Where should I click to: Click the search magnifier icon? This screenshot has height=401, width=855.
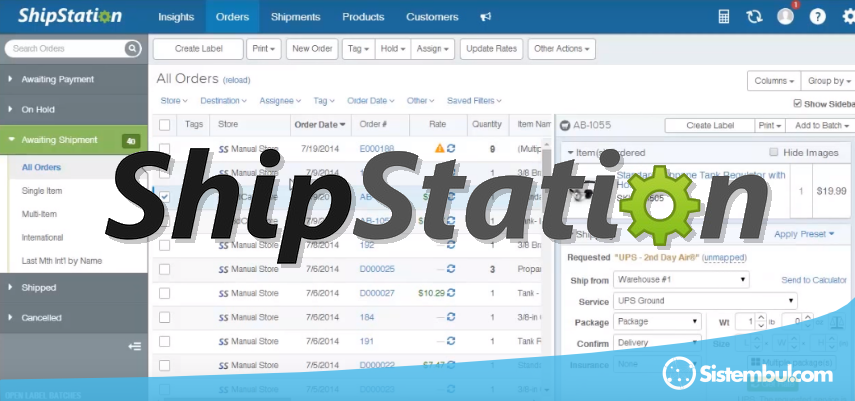(132, 49)
